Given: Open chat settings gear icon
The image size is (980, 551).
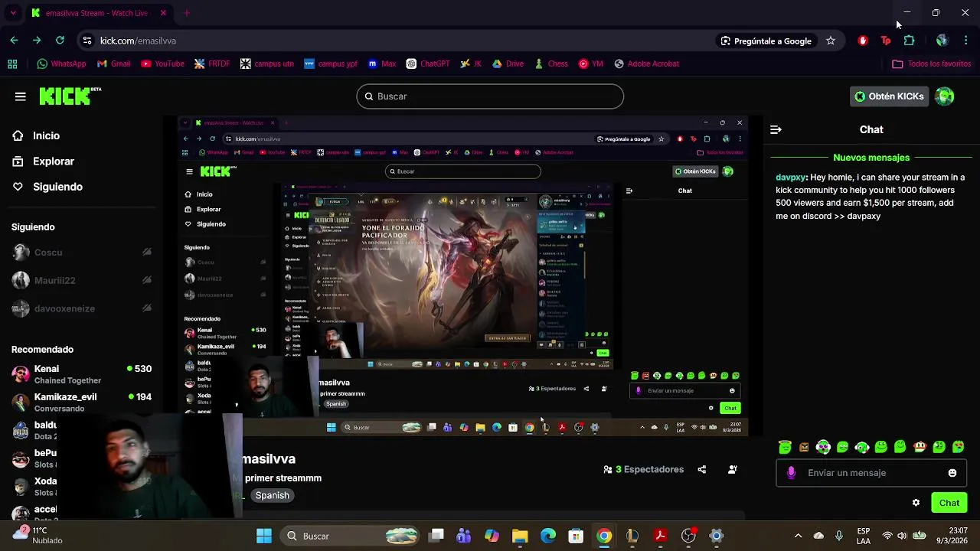Looking at the screenshot, I should click(916, 503).
